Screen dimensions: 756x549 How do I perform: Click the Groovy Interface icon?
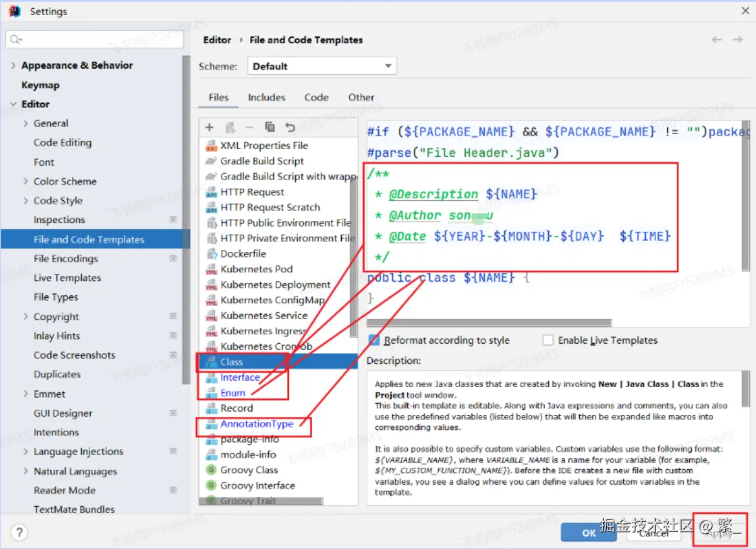212,486
